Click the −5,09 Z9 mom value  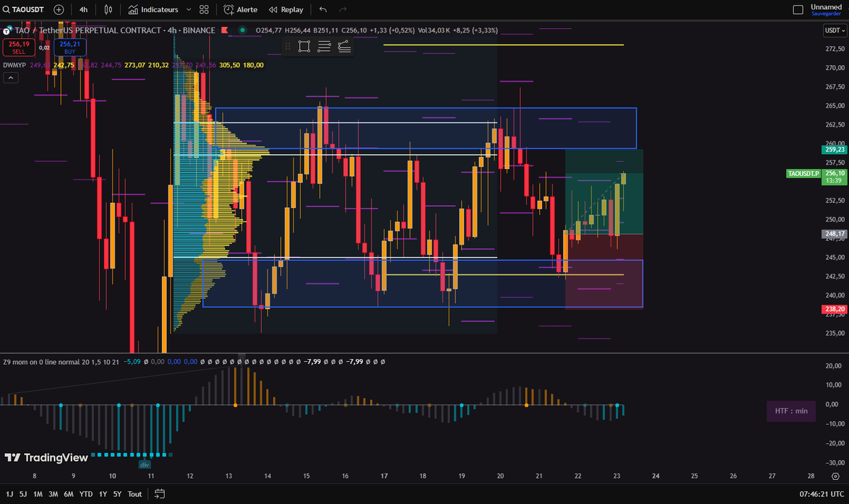[x=132, y=361]
